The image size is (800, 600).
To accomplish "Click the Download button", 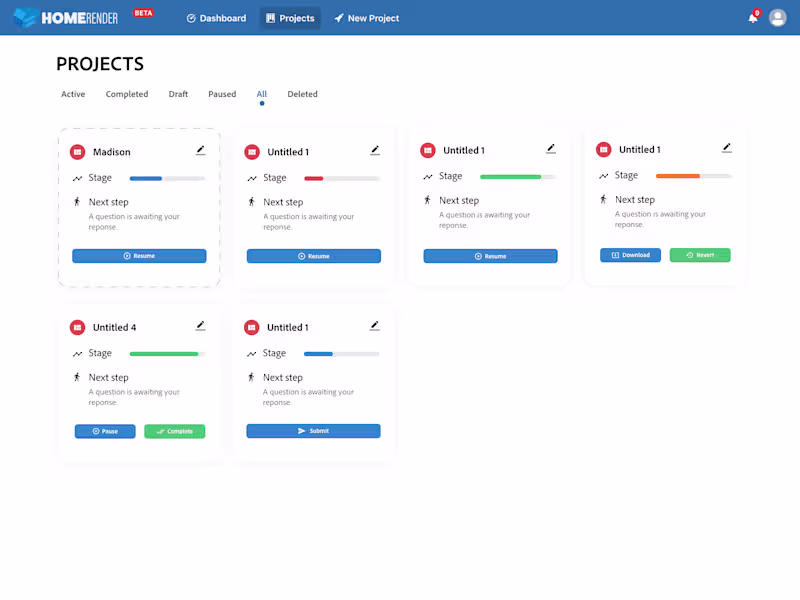I will [630, 255].
